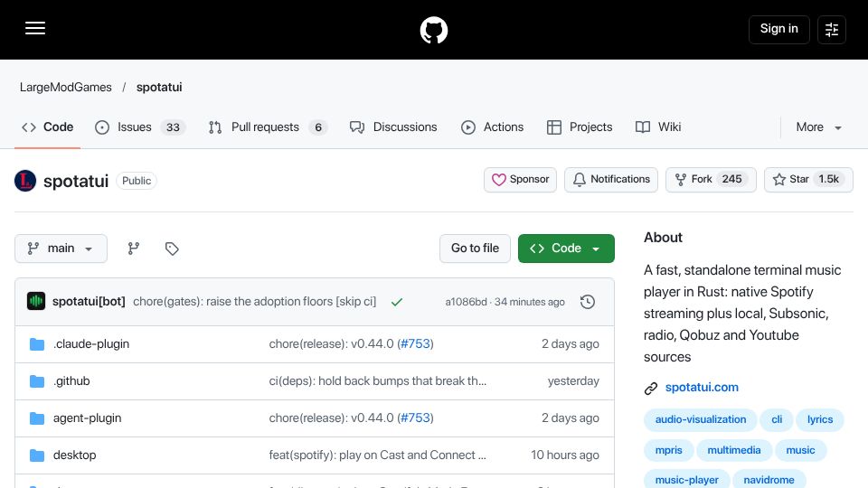Expand the green Code clone dropdown
Image resolution: width=868 pixels, height=488 pixels.
click(566, 249)
